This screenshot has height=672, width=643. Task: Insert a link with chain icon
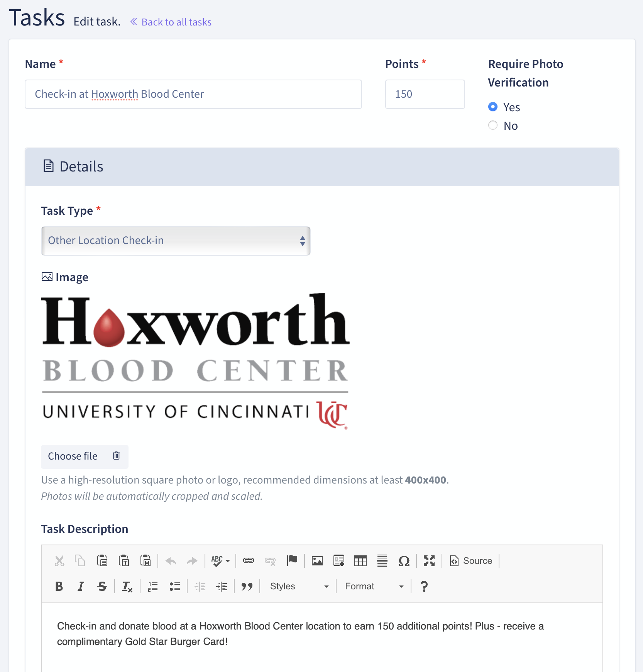pos(249,561)
